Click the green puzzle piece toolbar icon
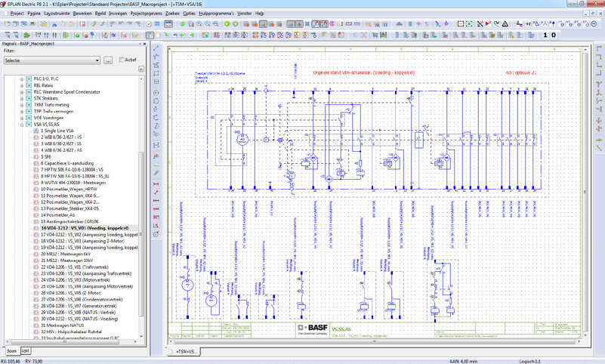This screenshot has height=364, width=605. click(x=27, y=35)
